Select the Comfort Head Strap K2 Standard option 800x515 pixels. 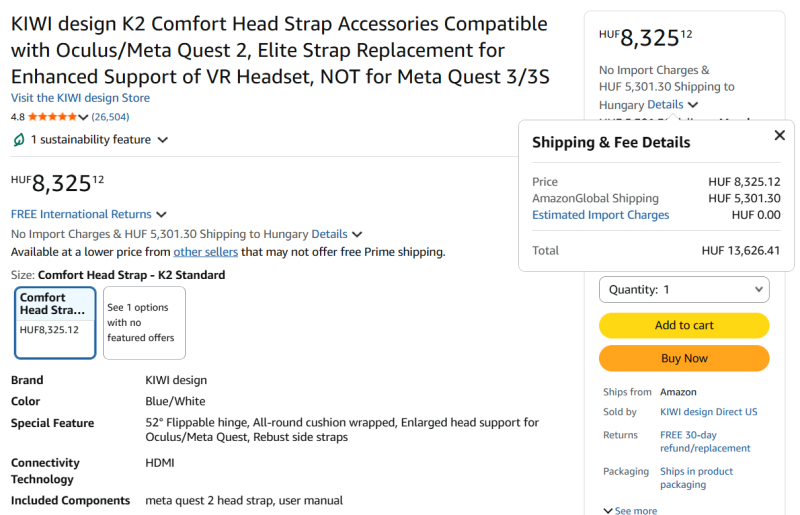point(55,322)
